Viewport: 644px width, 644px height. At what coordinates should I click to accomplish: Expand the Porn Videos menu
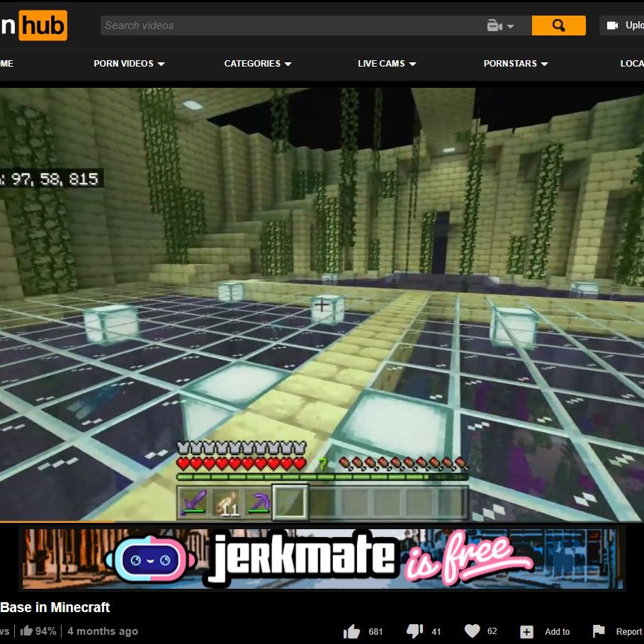129,63
